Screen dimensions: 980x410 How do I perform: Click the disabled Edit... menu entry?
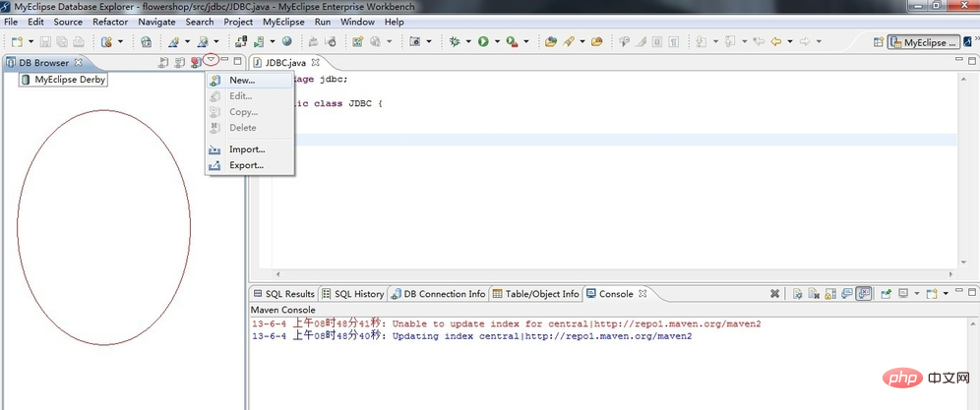coord(250,96)
